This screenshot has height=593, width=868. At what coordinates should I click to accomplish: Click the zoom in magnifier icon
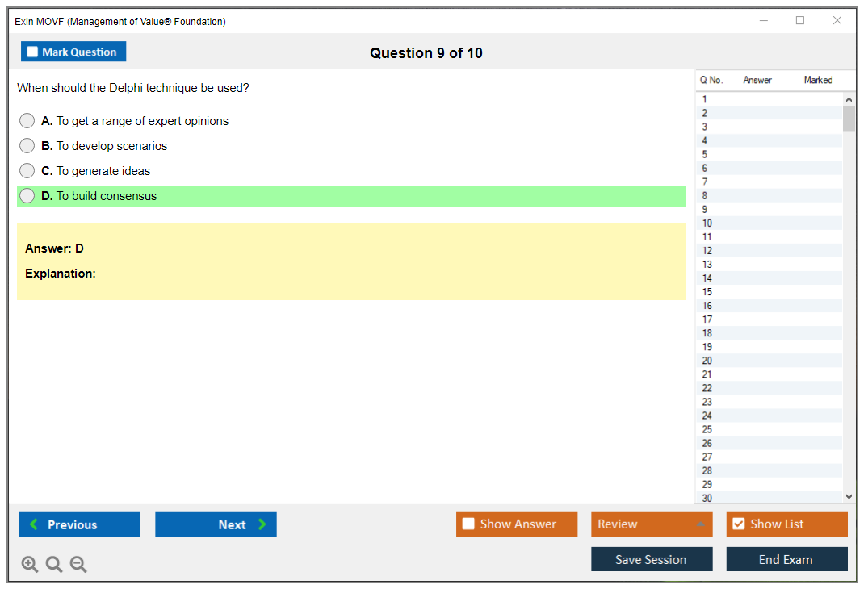tap(30, 565)
